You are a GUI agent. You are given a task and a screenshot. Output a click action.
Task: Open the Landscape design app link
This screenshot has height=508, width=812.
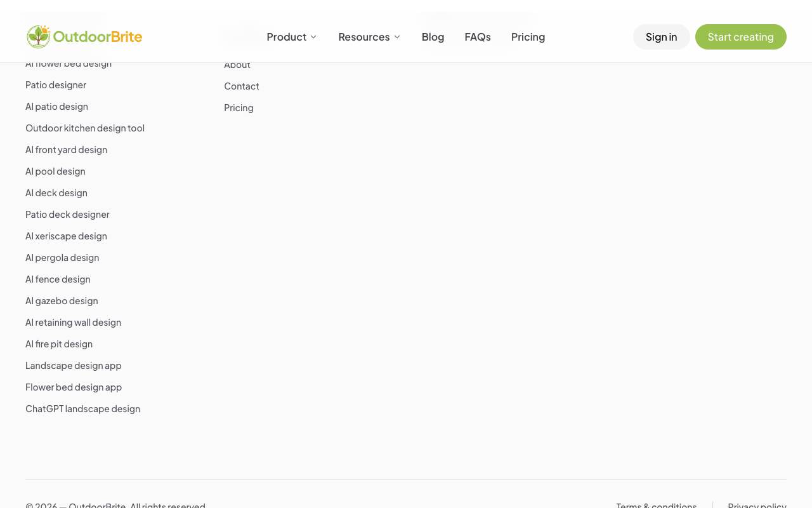click(x=74, y=365)
